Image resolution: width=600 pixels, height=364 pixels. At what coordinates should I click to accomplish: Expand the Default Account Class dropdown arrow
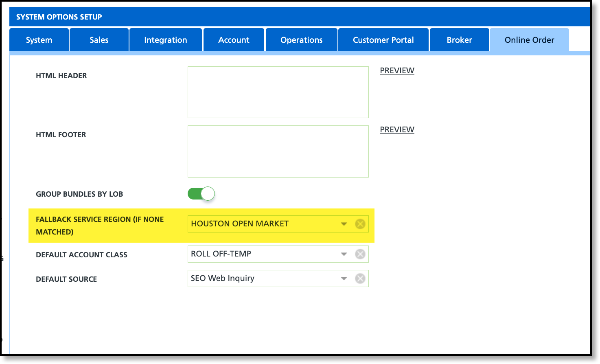(x=344, y=254)
